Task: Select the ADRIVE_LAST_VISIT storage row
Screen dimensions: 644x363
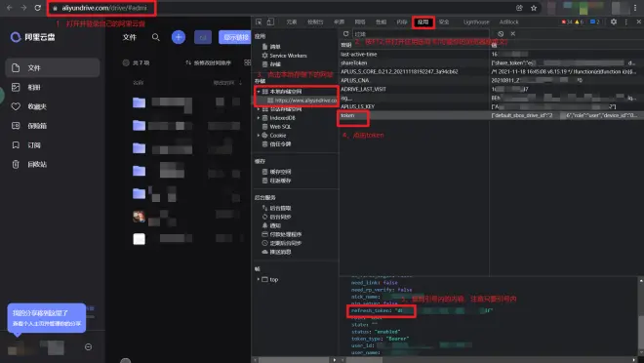Action: pyautogui.click(x=491, y=89)
